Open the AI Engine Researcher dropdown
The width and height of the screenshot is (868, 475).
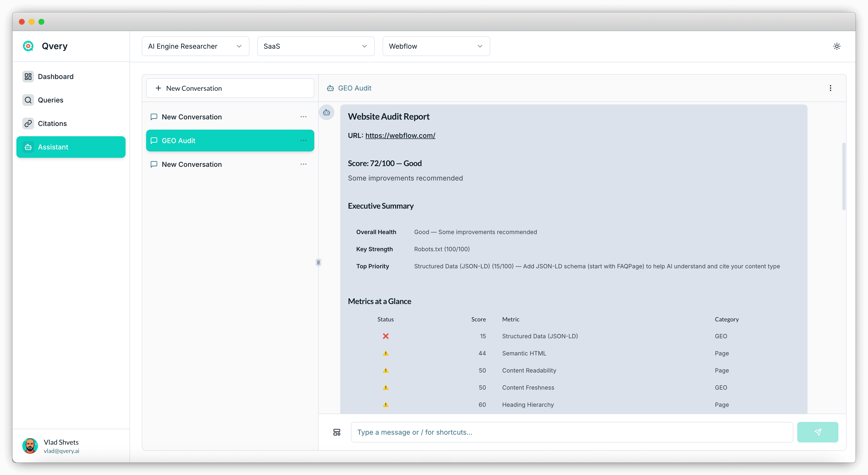point(195,46)
